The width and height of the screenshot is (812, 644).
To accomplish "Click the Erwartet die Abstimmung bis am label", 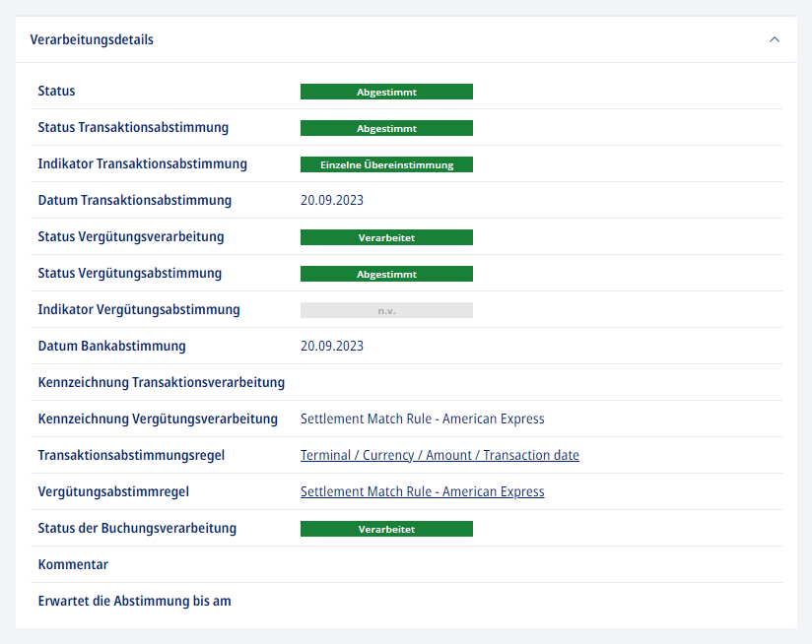I will click(x=135, y=601).
